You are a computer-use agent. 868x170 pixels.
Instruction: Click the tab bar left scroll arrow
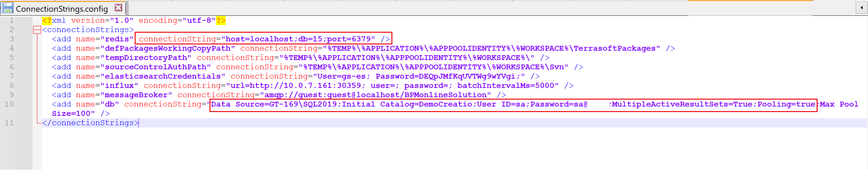point(861,8)
